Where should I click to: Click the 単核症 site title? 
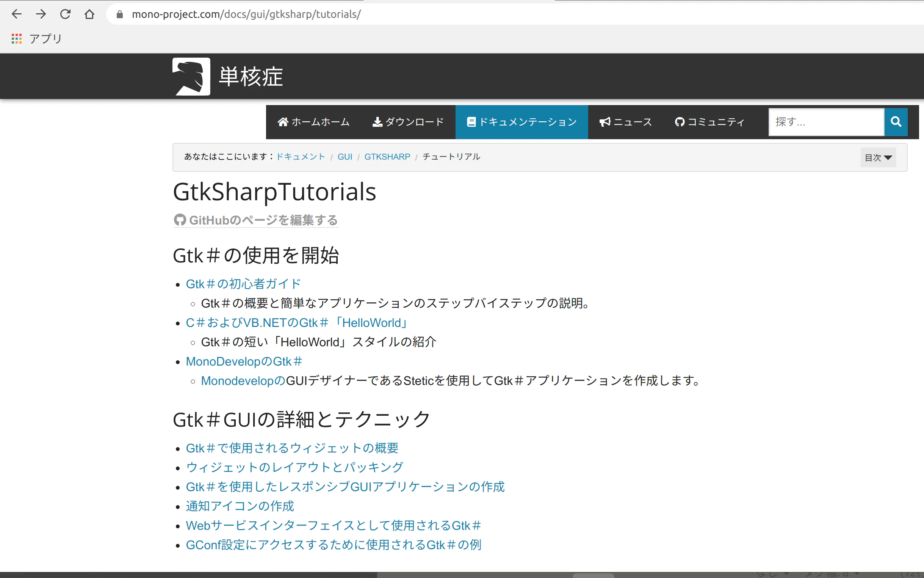tap(251, 77)
